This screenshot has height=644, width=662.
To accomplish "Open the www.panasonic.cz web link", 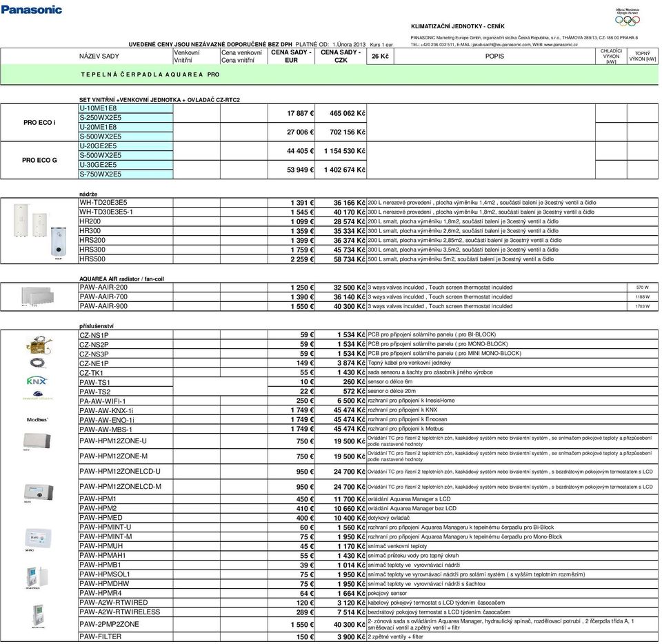I will [561, 44].
